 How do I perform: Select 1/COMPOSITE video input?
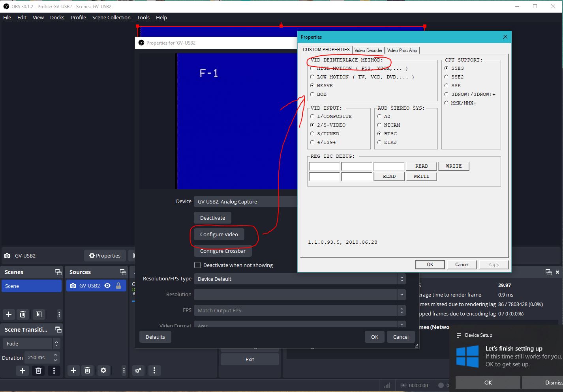[312, 116]
